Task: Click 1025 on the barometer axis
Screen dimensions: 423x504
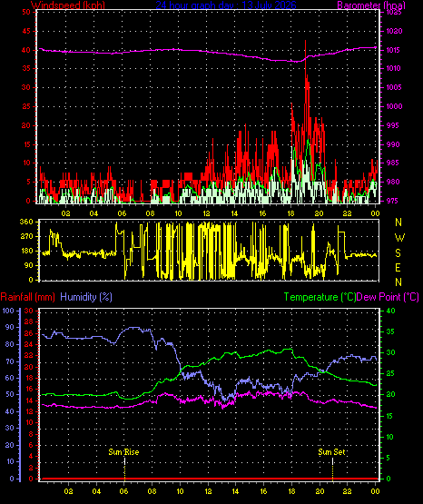Action: pos(394,12)
